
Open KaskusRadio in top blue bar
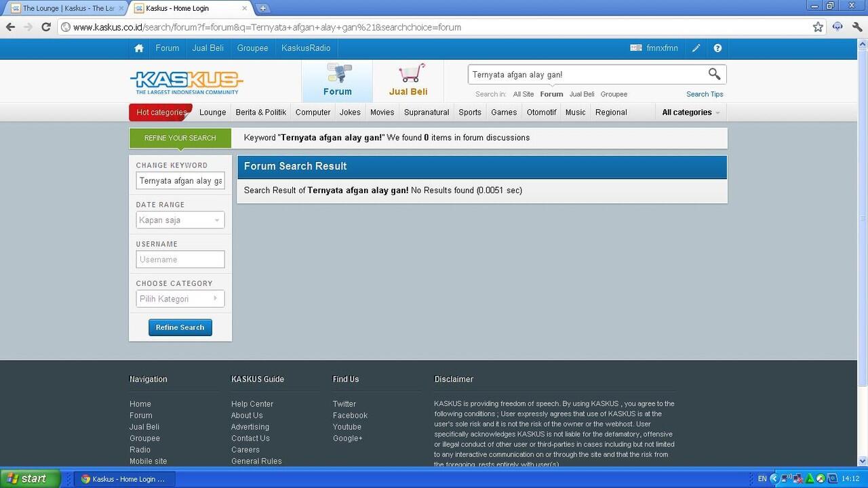(x=306, y=48)
